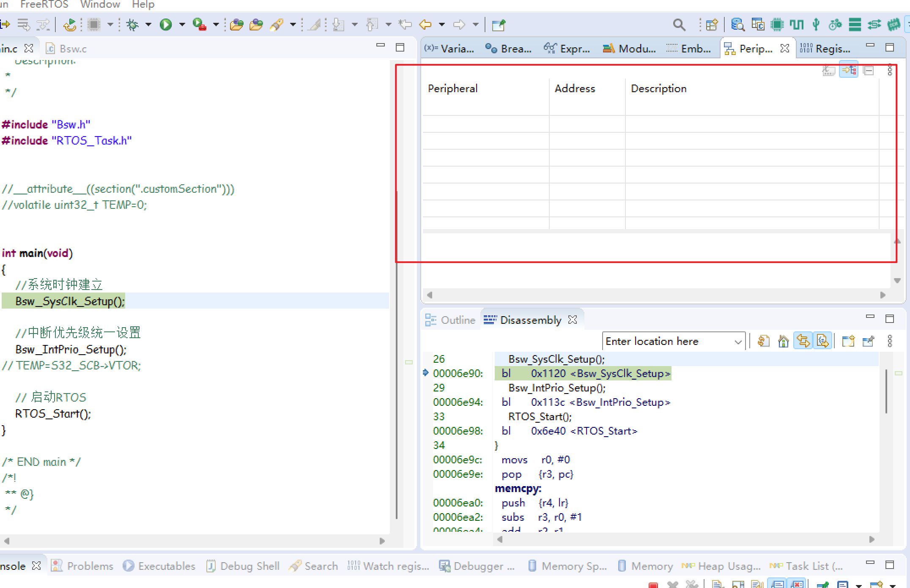Open the highlighter pen icon dropdown arrow
Image resolution: width=910 pixels, height=588 pixels.
[x=293, y=25]
